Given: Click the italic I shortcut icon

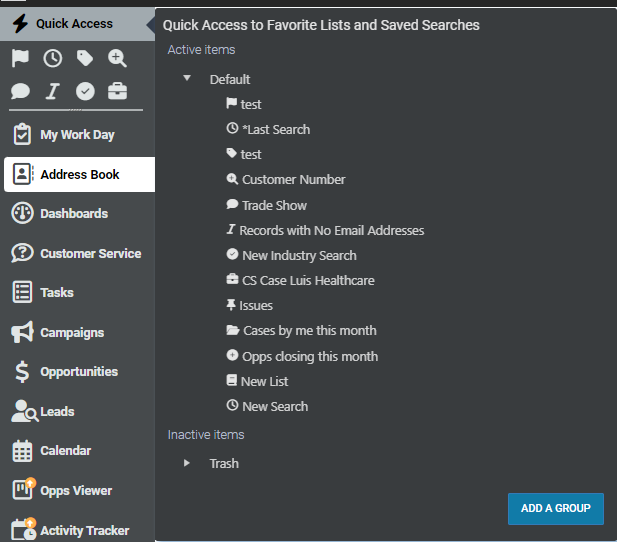Looking at the screenshot, I should pos(53,91).
